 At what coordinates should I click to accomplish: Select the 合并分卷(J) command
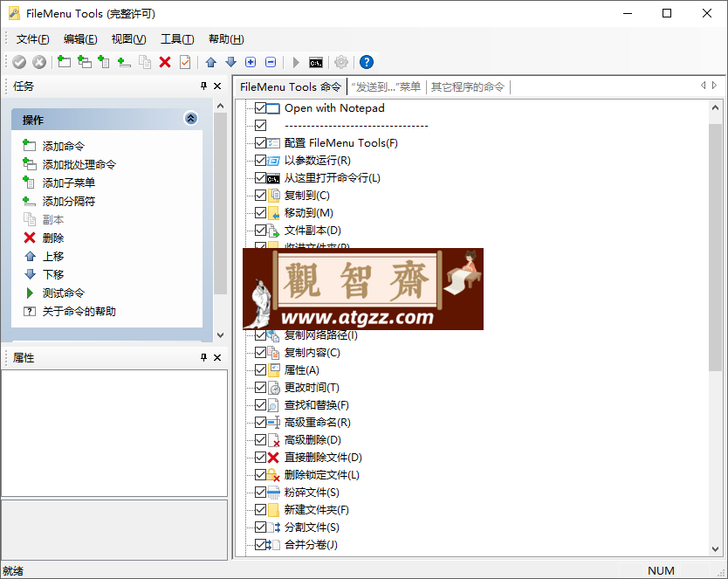(311, 545)
